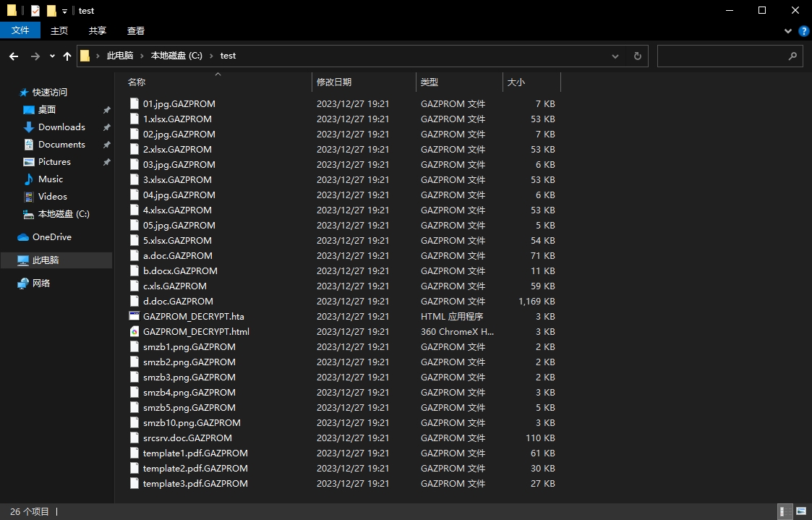Open Music in the sidebar
This screenshot has width=812, height=520.
click(50, 179)
